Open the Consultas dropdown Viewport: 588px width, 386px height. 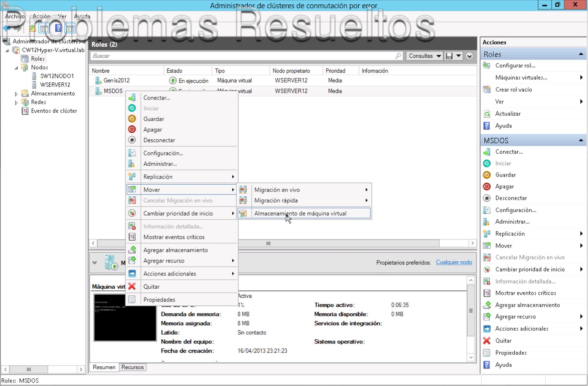coord(424,56)
